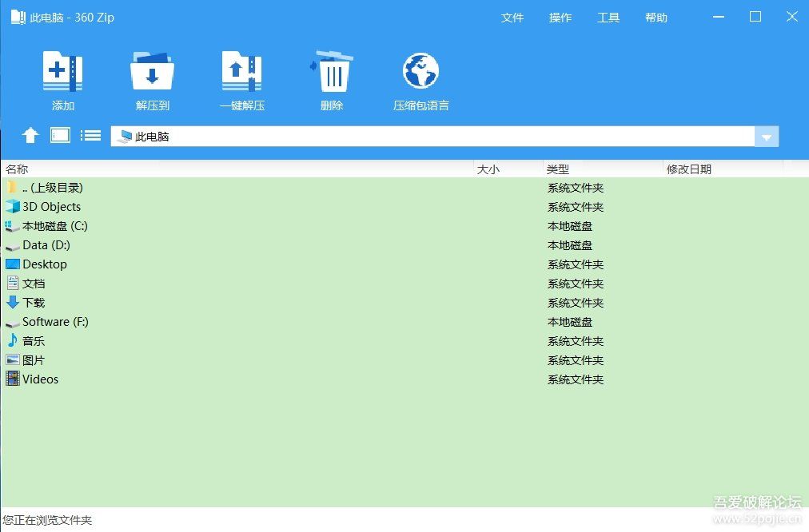The image size is (809, 532).
Task: Click the 一键解压 one-click extract icon
Action: [241, 70]
